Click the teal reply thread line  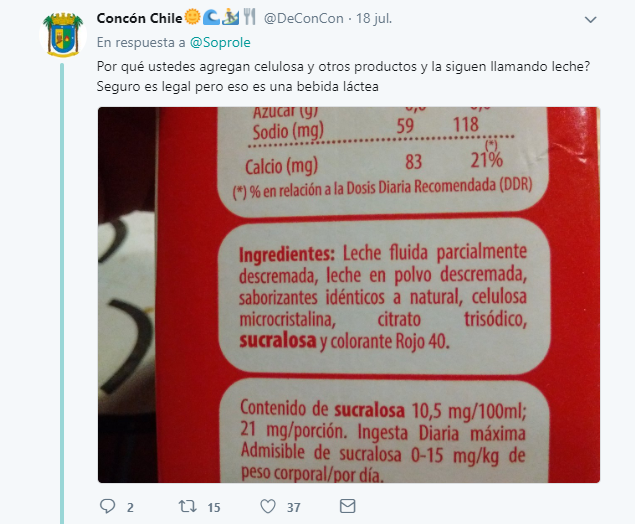pyautogui.click(x=62, y=294)
